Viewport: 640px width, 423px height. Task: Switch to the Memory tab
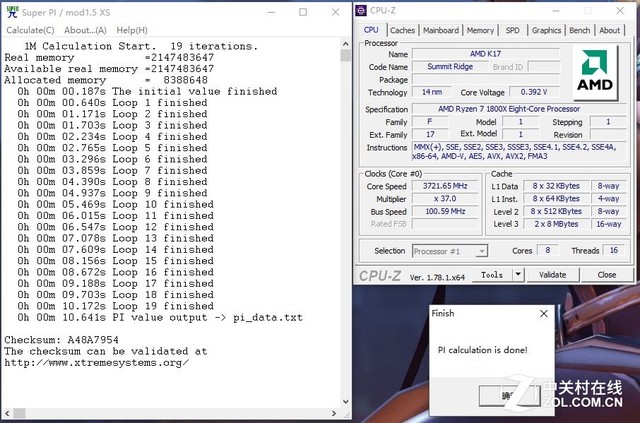(x=480, y=30)
